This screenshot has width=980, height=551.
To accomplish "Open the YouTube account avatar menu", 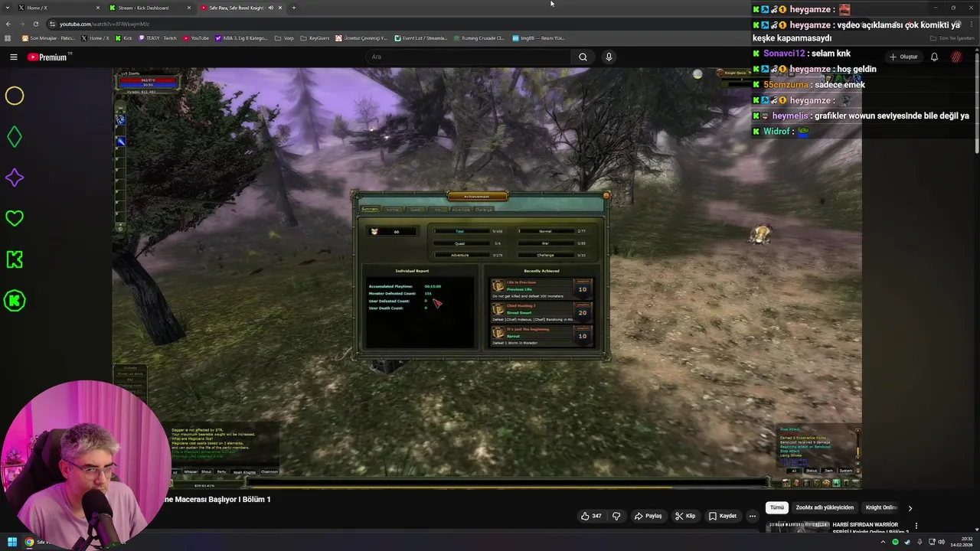I will click(956, 57).
